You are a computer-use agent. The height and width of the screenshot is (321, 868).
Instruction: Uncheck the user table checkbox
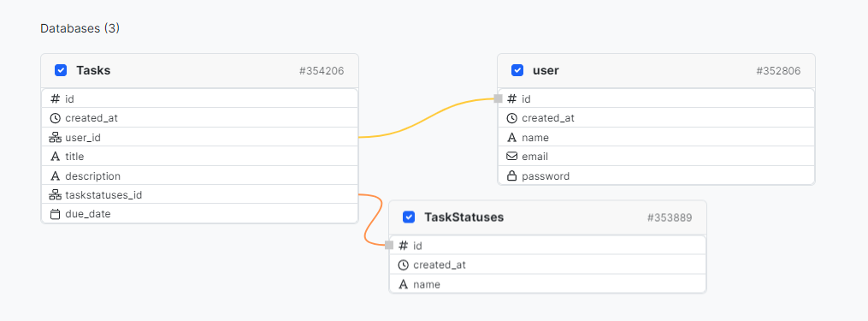tap(517, 70)
